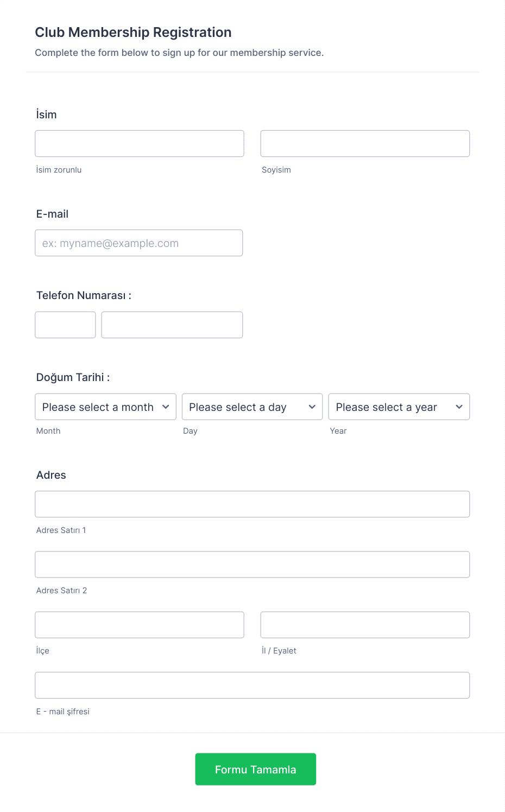Click the İl / Eyalet field
Viewport: 505px width, 812px height.
(x=365, y=625)
